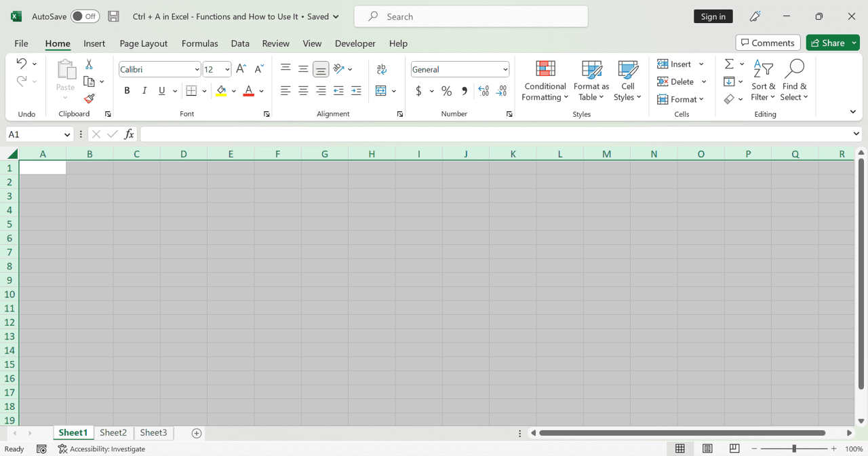Open the font size dropdown

pyautogui.click(x=227, y=69)
